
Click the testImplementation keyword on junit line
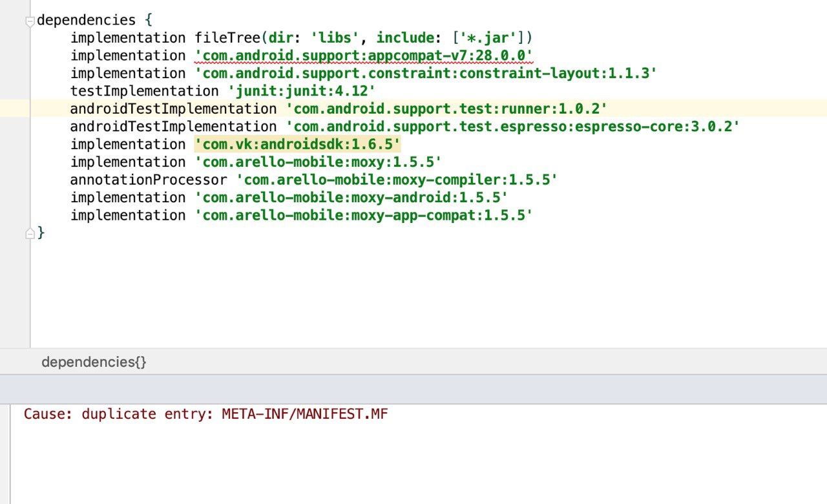[x=145, y=91]
